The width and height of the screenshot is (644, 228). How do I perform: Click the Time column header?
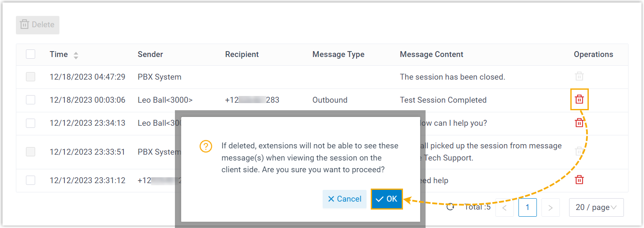59,54
